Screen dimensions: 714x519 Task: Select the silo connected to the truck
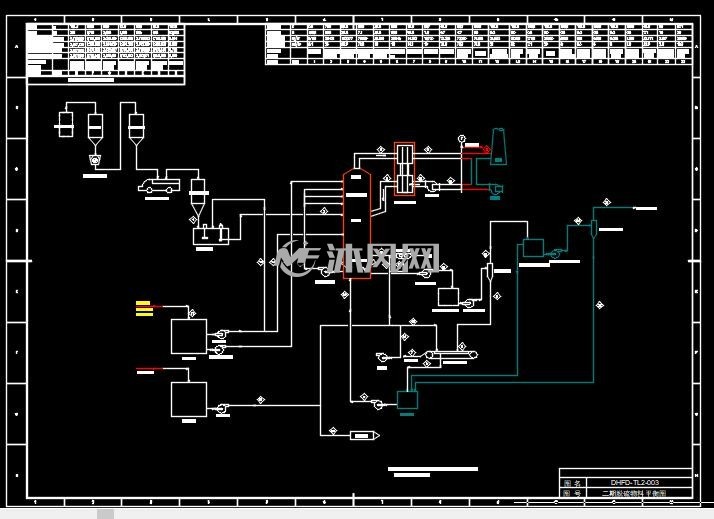tap(136, 130)
